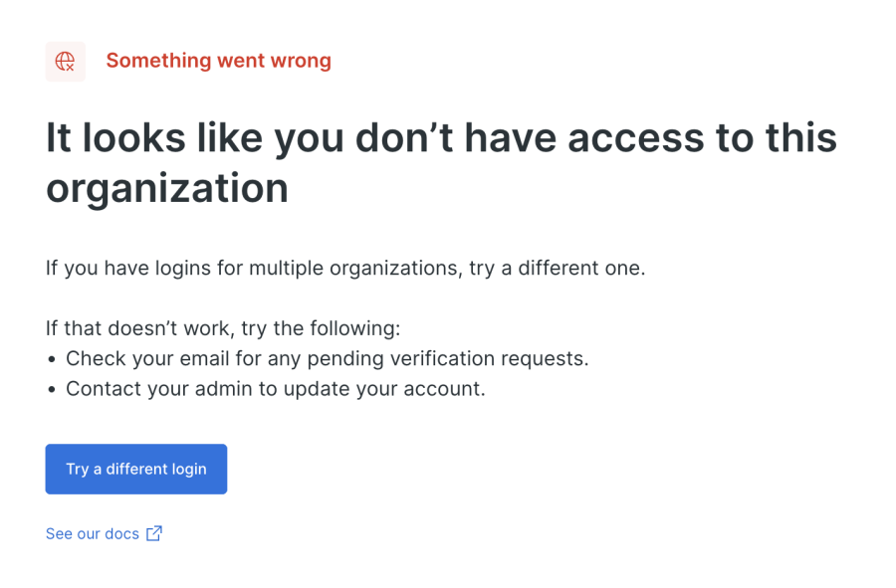Click the icon inside the rounded square badge

click(x=65, y=61)
